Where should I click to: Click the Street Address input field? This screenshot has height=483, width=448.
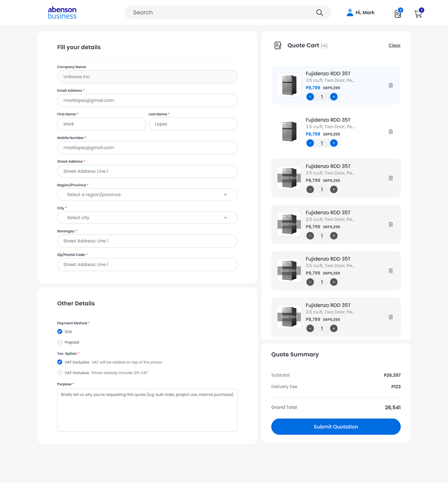point(147,171)
